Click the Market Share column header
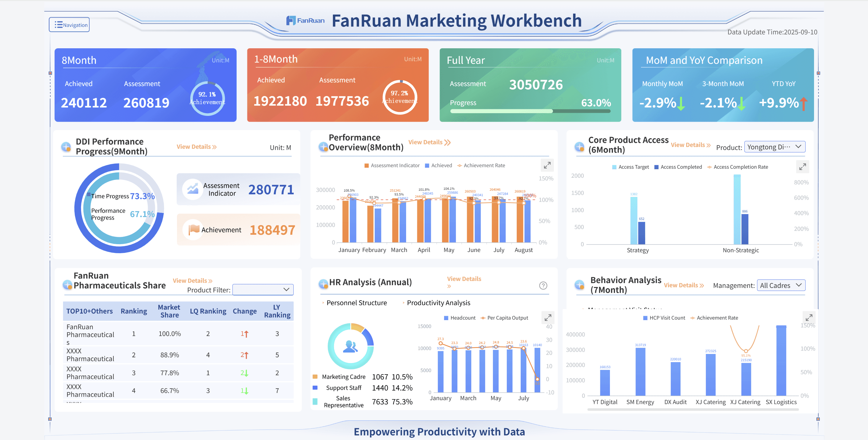868x440 pixels. pos(169,311)
